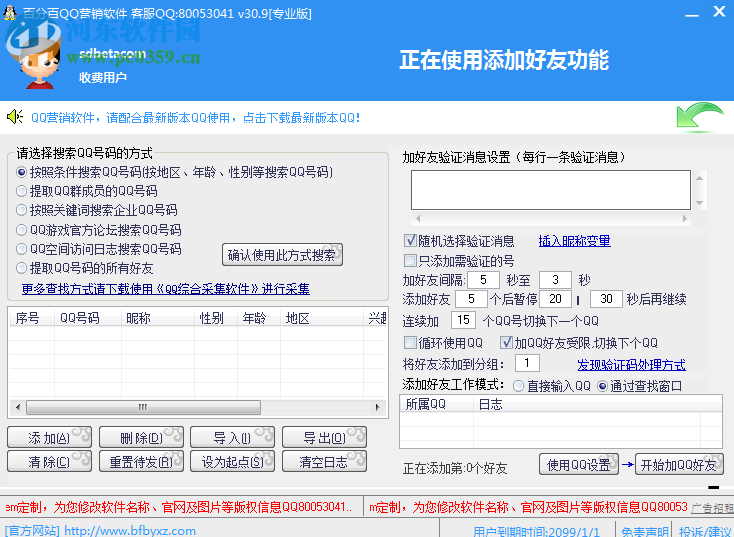Click the verification message text area
This screenshot has width=734, height=537.
[x=550, y=190]
